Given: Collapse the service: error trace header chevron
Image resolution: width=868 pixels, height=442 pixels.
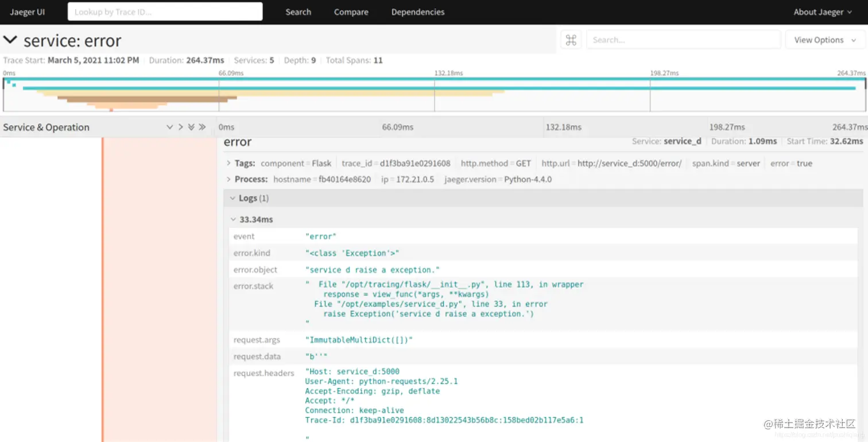Looking at the screenshot, I should coord(10,40).
